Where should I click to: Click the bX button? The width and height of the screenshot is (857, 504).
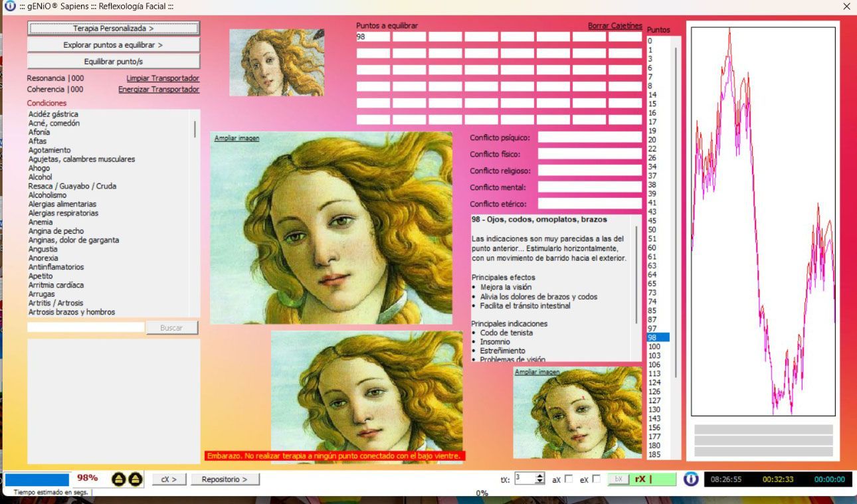tap(618, 479)
